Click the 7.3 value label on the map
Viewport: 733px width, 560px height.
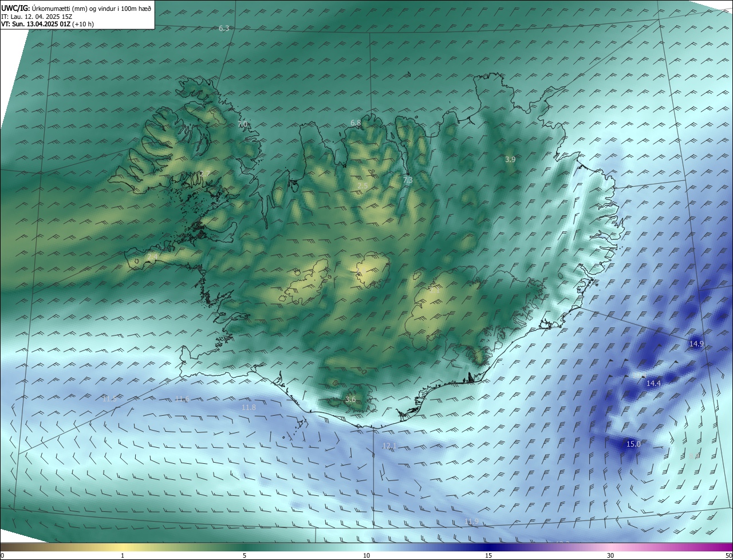pos(408,180)
